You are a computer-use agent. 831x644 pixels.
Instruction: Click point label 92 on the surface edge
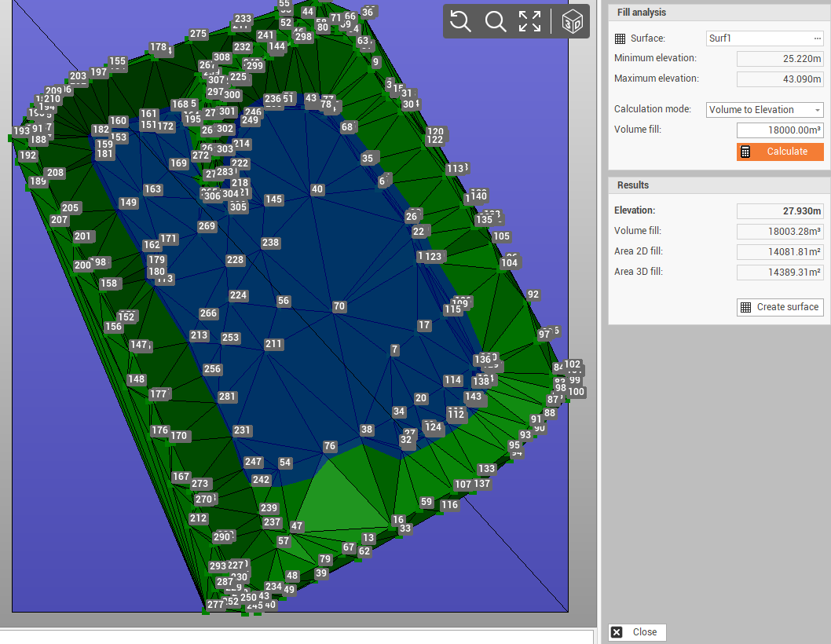(533, 295)
